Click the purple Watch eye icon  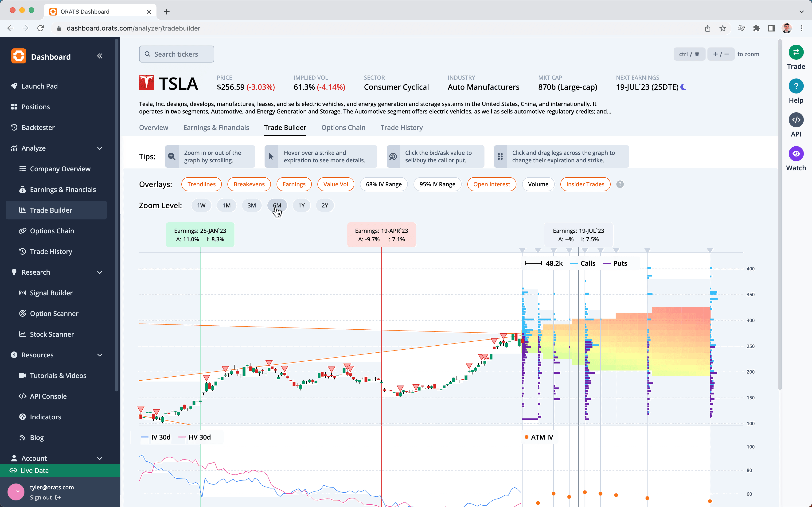[x=796, y=154]
